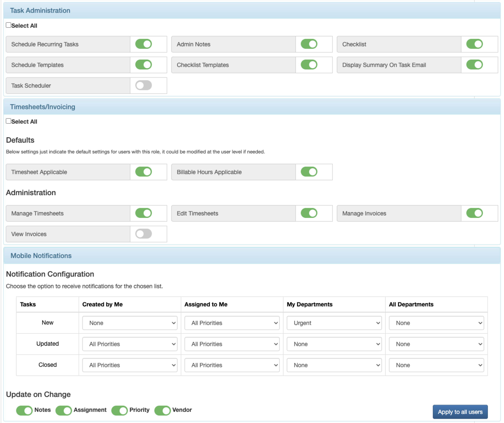This screenshot has width=504, height=423.
Task: Open Closed tasks All Departments dropdown
Action: click(436, 365)
